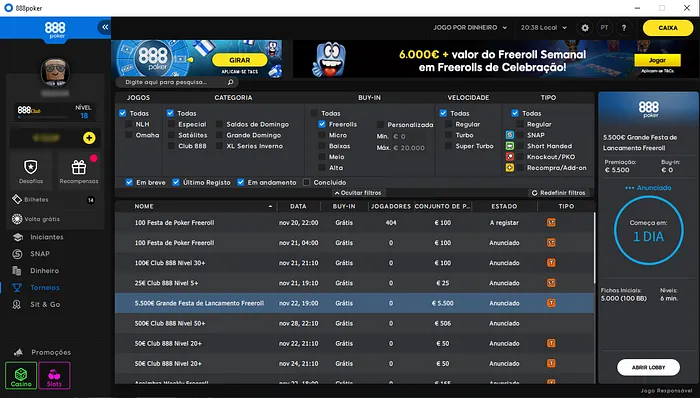700x398 pixels.
Task: Enable the Omaha game checkbox
Action: [x=129, y=135]
